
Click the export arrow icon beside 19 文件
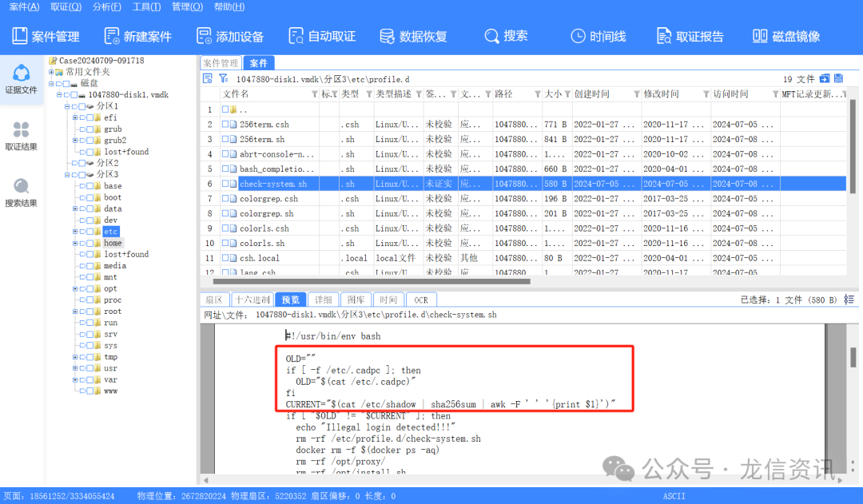pyautogui.click(x=825, y=79)
